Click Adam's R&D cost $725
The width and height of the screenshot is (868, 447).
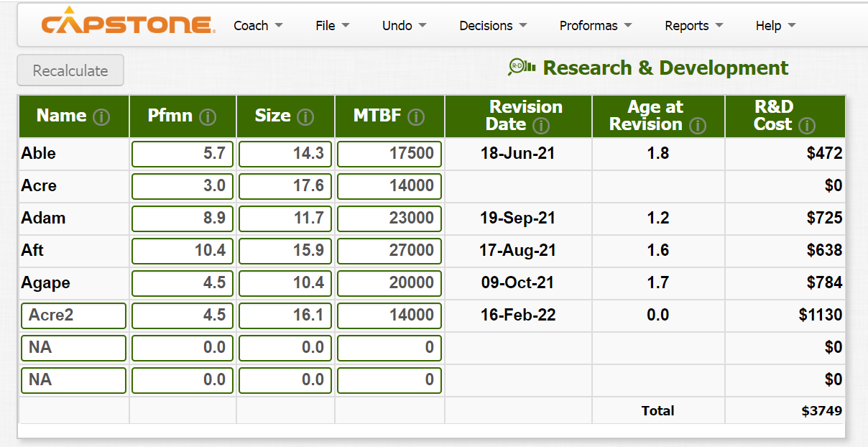click(824, 218)
